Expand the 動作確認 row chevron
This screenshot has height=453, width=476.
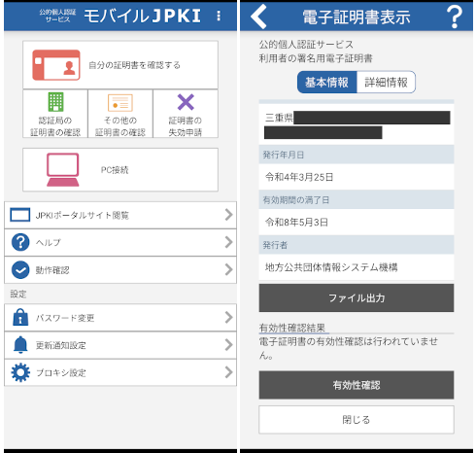228,269
